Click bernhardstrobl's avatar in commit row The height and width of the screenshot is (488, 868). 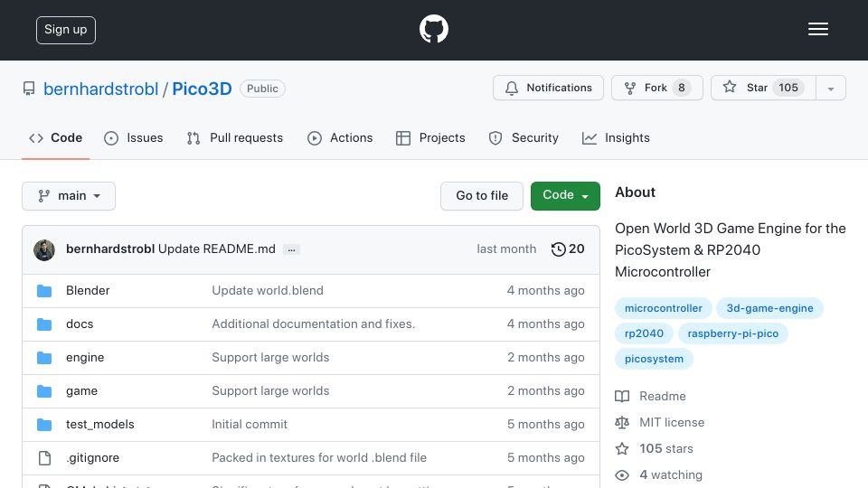44,249
